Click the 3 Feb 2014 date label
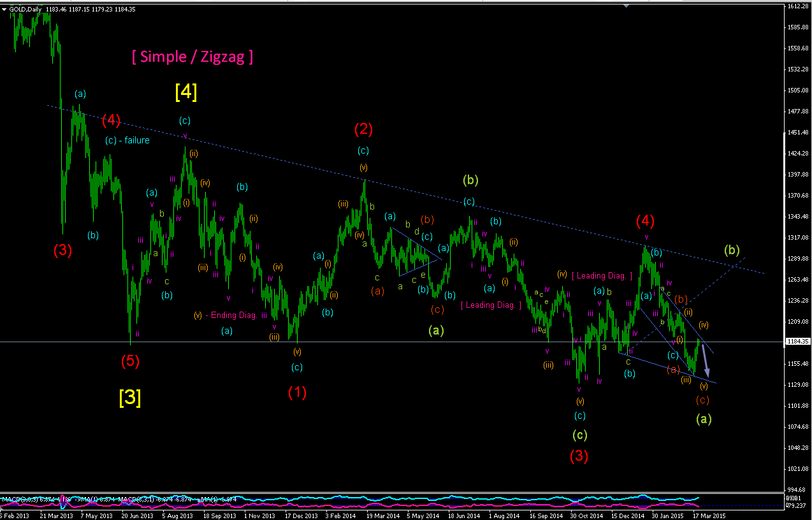This screenshot has height=520, width=812. click(342, 515)
